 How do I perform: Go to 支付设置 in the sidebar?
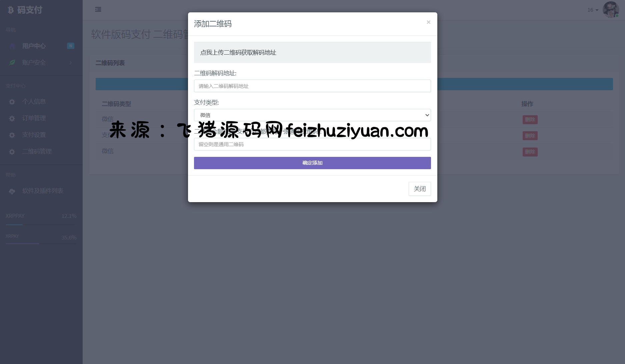click(x=34, y=135)
